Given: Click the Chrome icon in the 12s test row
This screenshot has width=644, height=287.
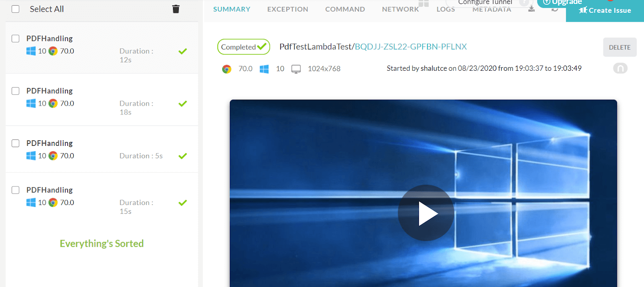Looking at the screenshot, I should click(x=53, y=51).
